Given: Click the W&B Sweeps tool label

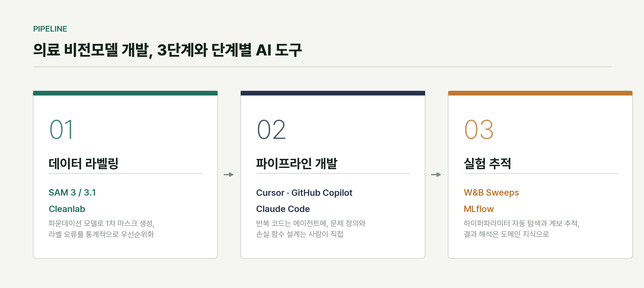Looking at the screenshot, I should (491, 193).
